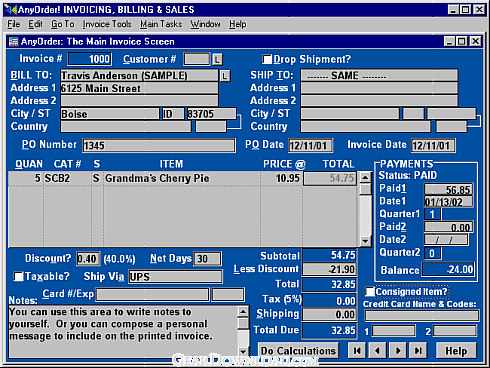Click the Discount field showing 0.40
Screen dimensions: 490x368
[88, 259]
